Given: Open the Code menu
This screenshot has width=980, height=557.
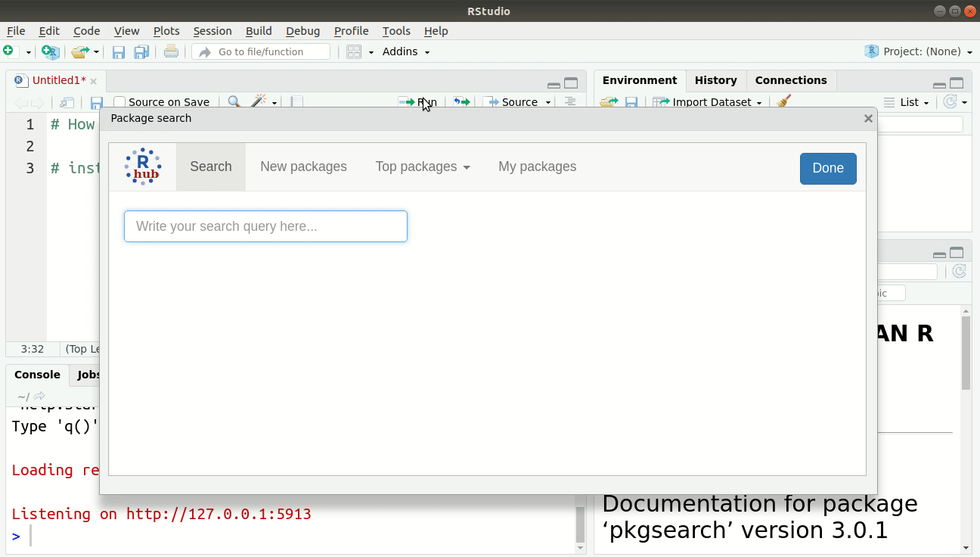Looking at the screenshot, I should point(87,31).
